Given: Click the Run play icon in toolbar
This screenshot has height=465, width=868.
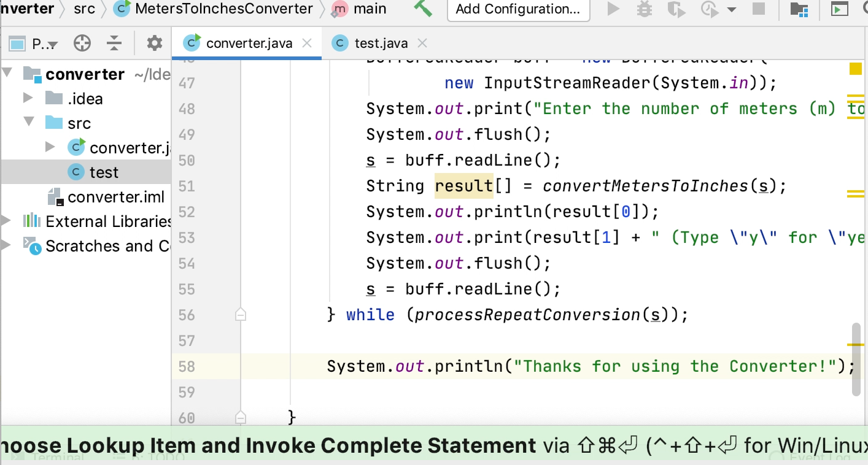Looking at the screenshot, I should [613, 9].
